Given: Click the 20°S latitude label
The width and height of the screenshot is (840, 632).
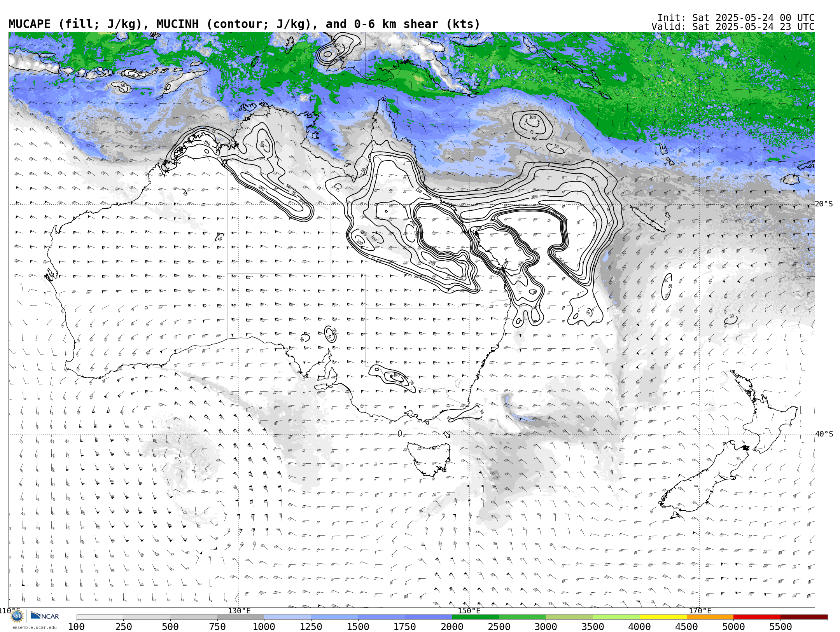Looking at the screenshot, I should click(x=824, y=204).
